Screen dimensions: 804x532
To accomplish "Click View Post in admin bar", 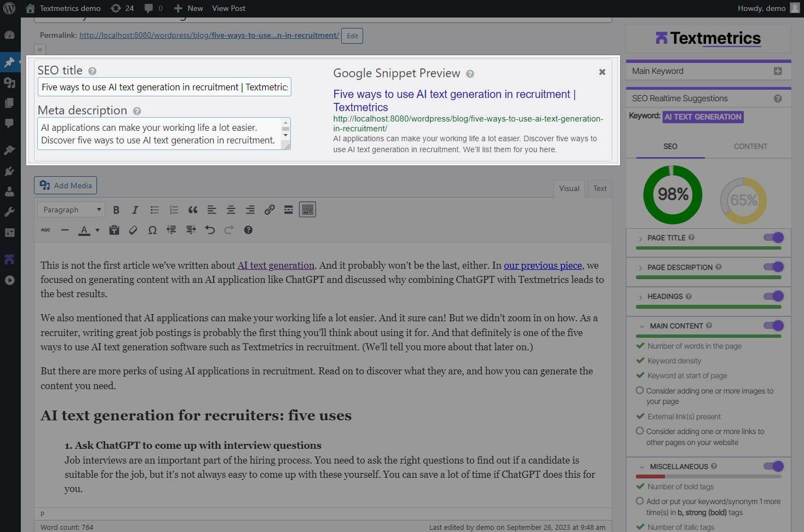I will pos(228,8).
